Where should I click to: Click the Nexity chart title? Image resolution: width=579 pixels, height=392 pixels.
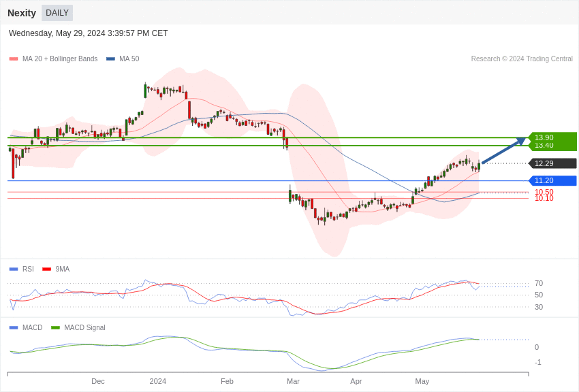click(22, 13)
